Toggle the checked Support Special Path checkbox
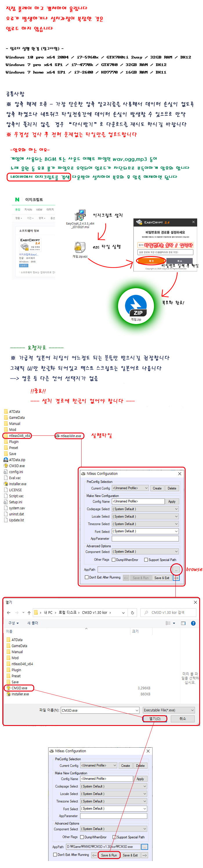The image size is (203, 868). [x=114, y=837]
